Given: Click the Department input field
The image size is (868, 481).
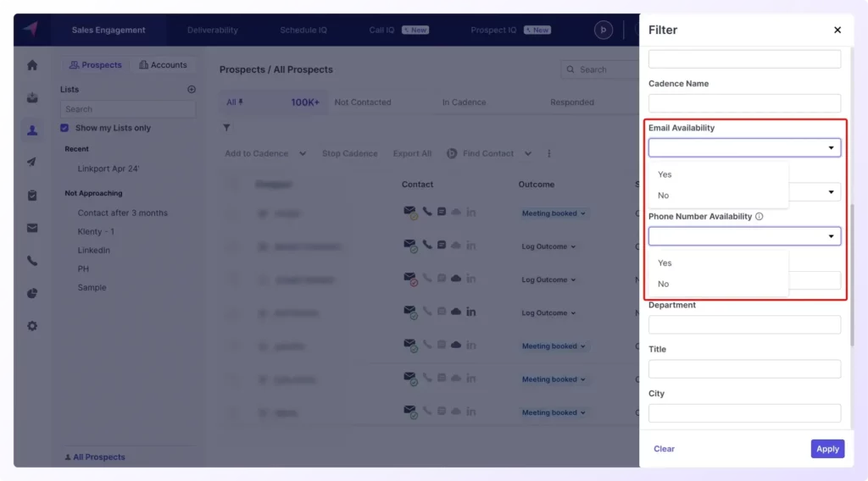Looking at the screenshot, I should tap(744, 324).
